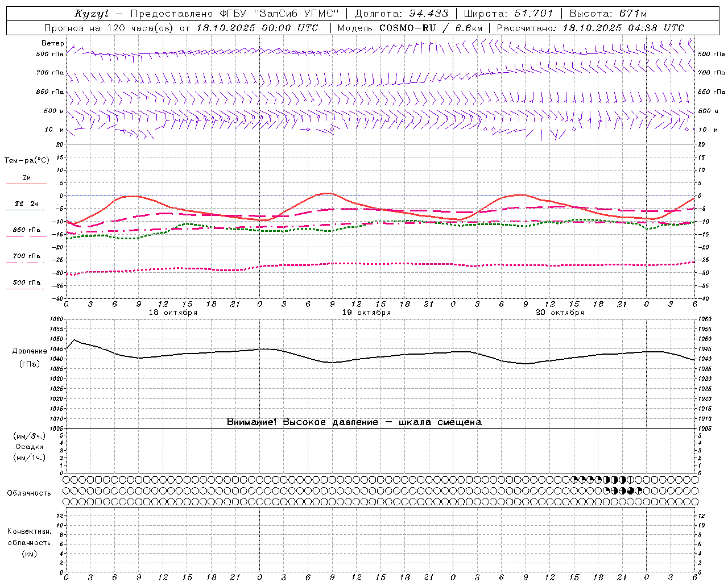Click the 500 гПа temperature legend label

(27, 282)
